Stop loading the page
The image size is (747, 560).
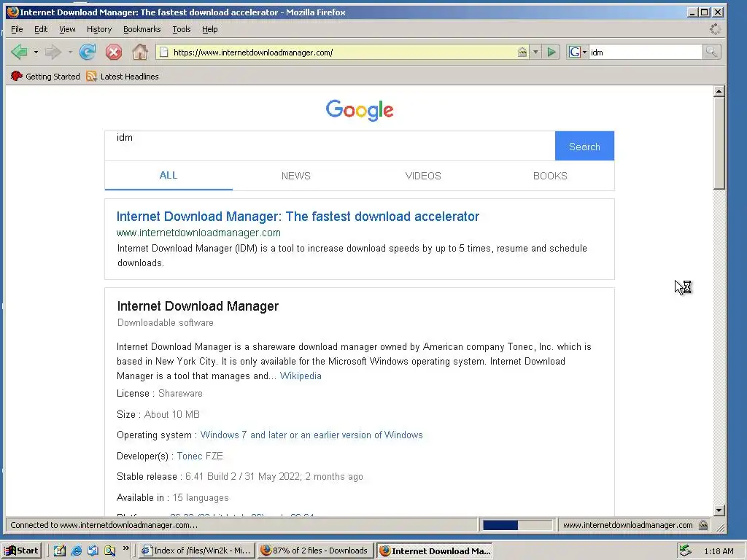[113, 52]
